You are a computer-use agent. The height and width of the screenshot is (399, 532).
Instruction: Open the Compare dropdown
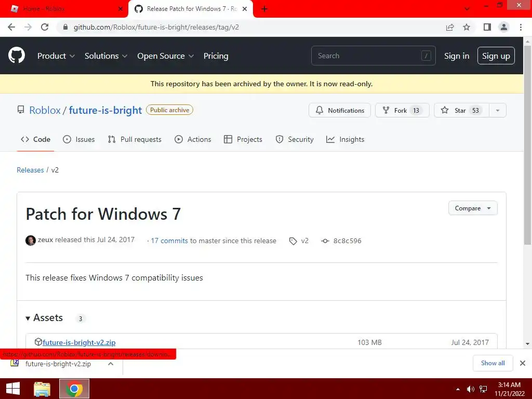pyautogui.click(x=473, y=208)
